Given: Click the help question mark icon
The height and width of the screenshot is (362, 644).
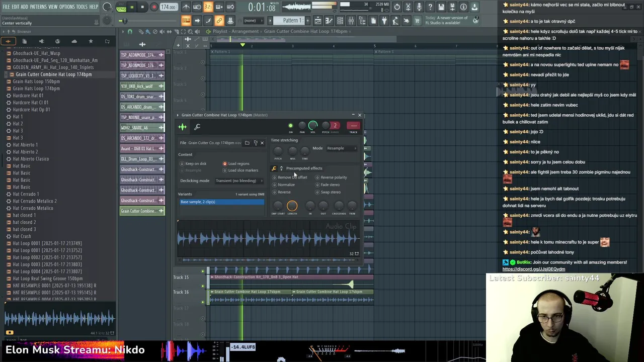Looking at the screenshot, I should (430, 7).
